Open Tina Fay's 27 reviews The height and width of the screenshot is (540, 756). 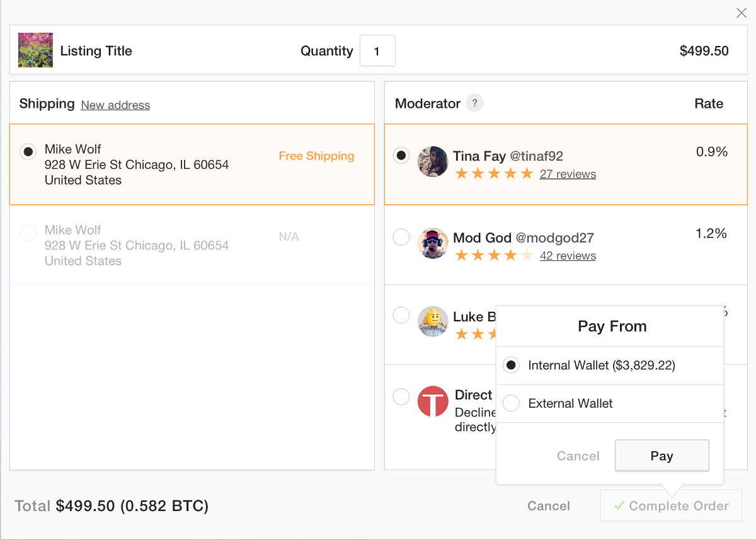pos(568,175)
